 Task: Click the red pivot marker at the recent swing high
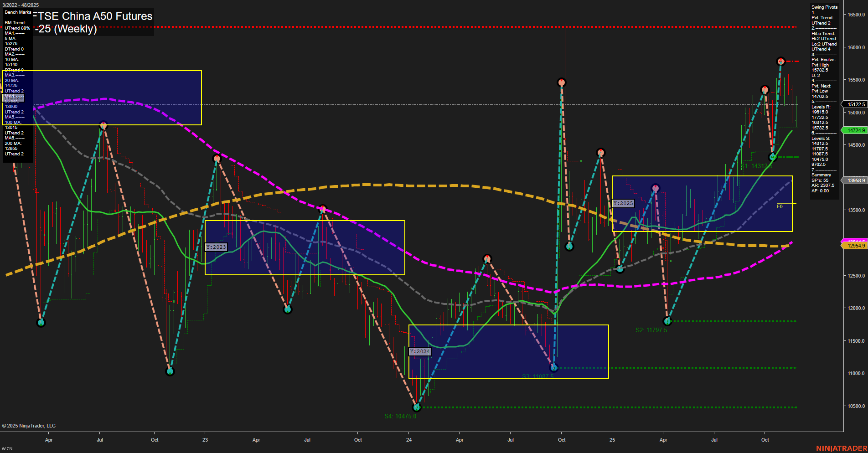pos(781,60)
